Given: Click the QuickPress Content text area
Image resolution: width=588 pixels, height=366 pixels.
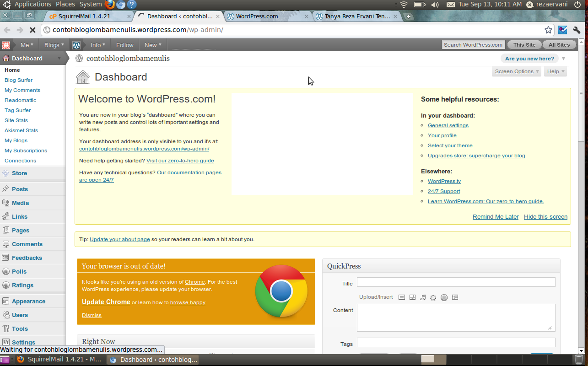Looking at the screenshot, I should [x=456, y=318].
